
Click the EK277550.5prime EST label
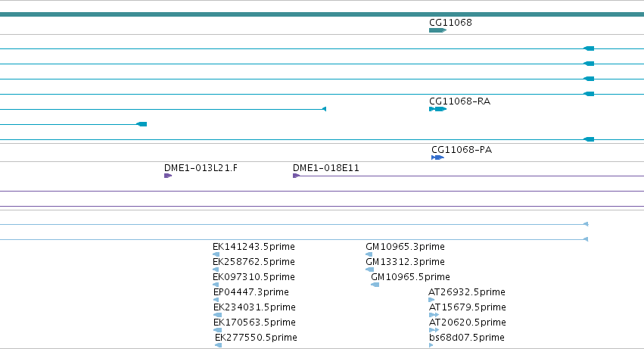coord(256,338)
